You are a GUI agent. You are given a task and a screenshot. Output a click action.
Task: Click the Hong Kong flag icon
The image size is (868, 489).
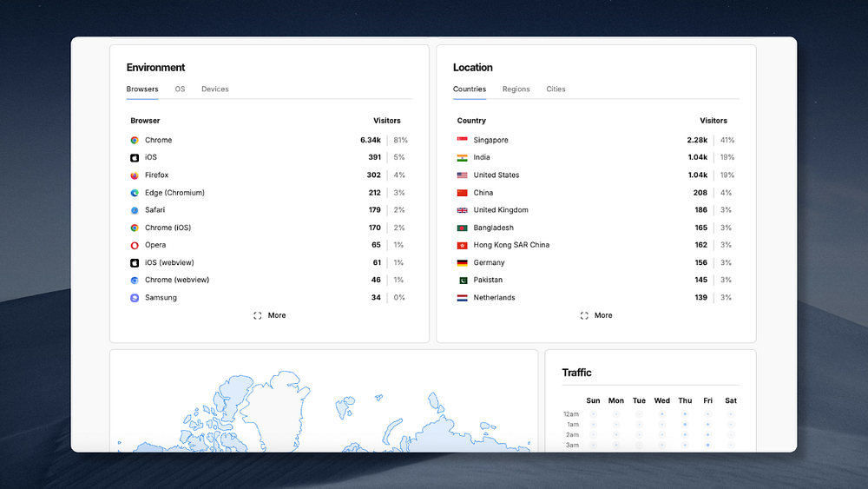(x=463, y=245)
